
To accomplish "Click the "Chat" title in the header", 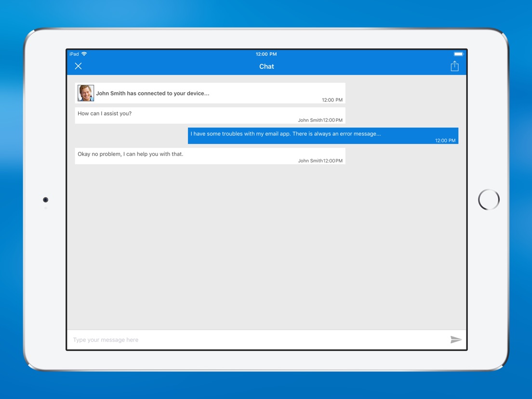I will 266,66.
